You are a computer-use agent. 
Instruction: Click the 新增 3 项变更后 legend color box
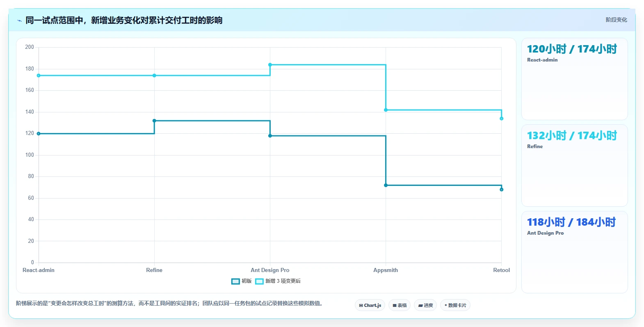(x=259, y=281)
